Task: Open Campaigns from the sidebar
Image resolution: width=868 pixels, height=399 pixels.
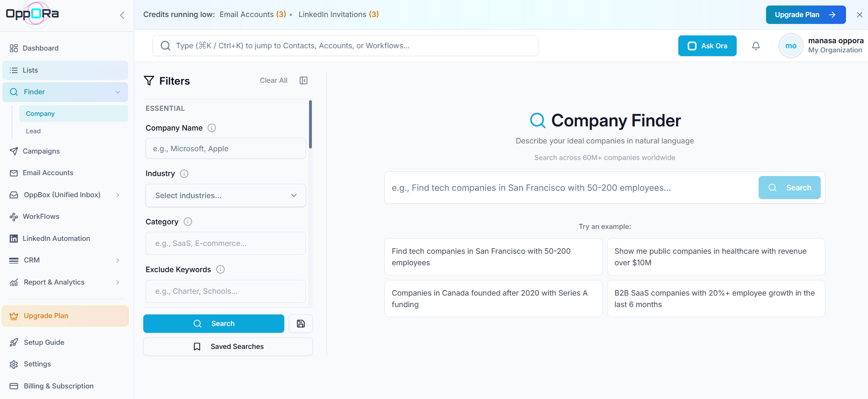Action: [65, 151]
